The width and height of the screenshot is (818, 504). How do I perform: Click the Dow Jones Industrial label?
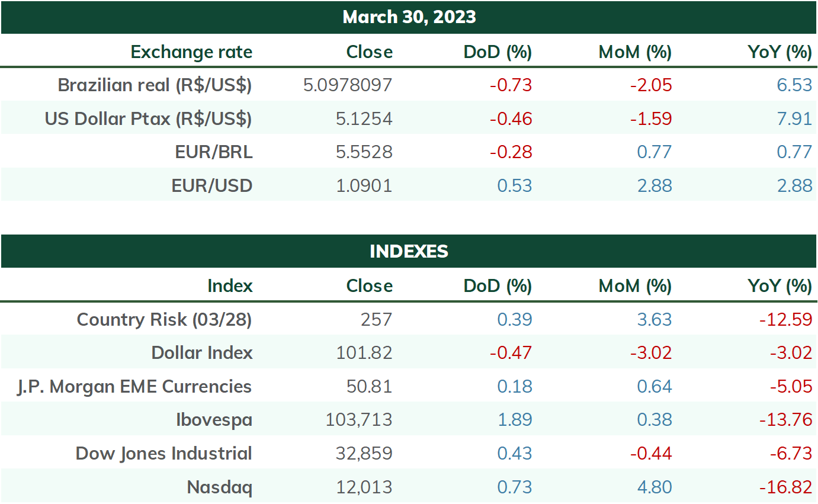(x=163, y=454)
